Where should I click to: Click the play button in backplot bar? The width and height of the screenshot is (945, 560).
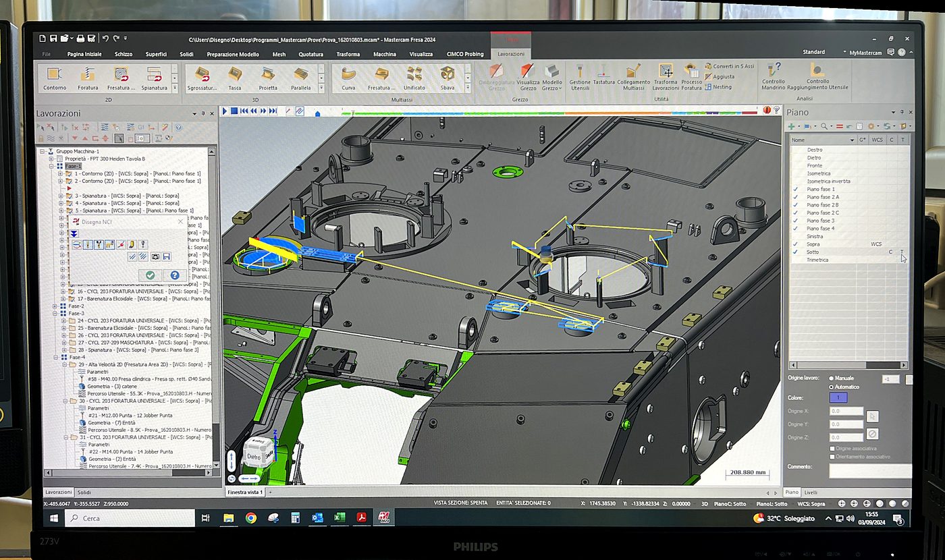click(225, 111)
